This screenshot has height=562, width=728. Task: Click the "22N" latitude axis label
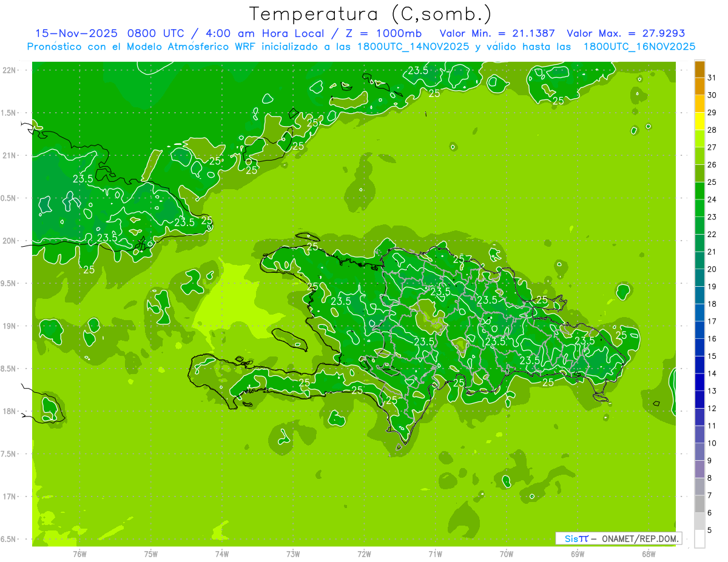pyautogui.click(x=10, y=70)
